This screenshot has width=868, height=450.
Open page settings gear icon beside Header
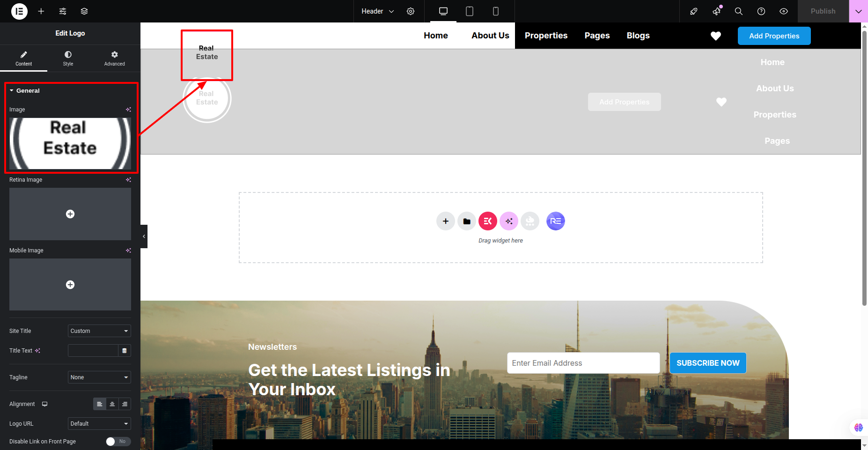click(411, 11)
